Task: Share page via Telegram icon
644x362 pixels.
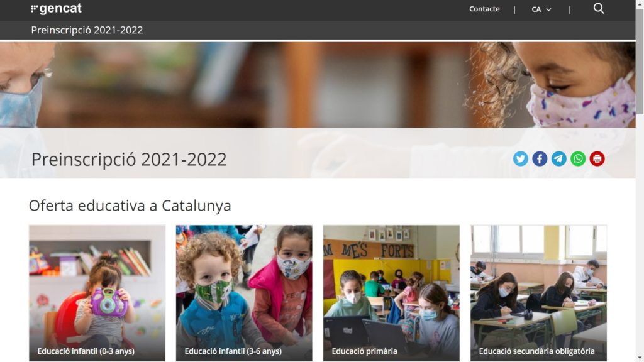Action: tap(558, 159)
